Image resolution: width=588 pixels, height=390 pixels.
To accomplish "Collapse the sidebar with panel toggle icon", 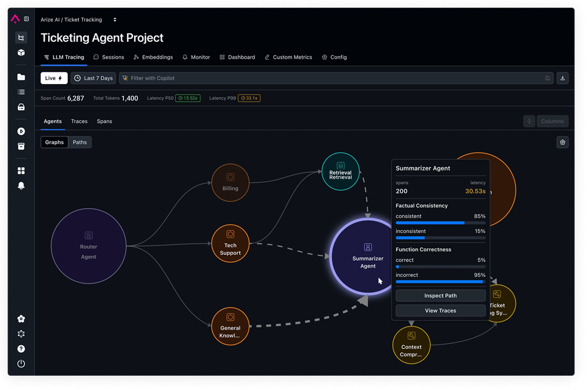I will (x=26, y=19).
